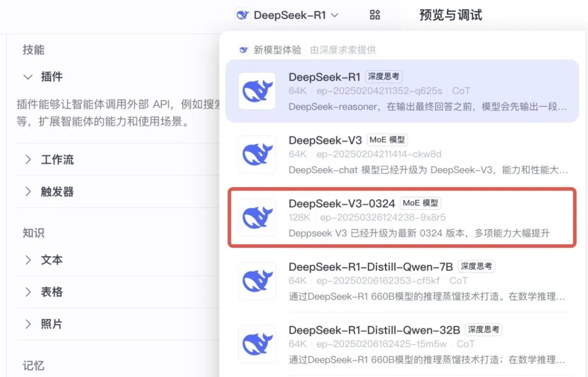Expand the 表格 knowledge section chevron
This screenshot has height=377, width=588.
(x=28, y=292)
